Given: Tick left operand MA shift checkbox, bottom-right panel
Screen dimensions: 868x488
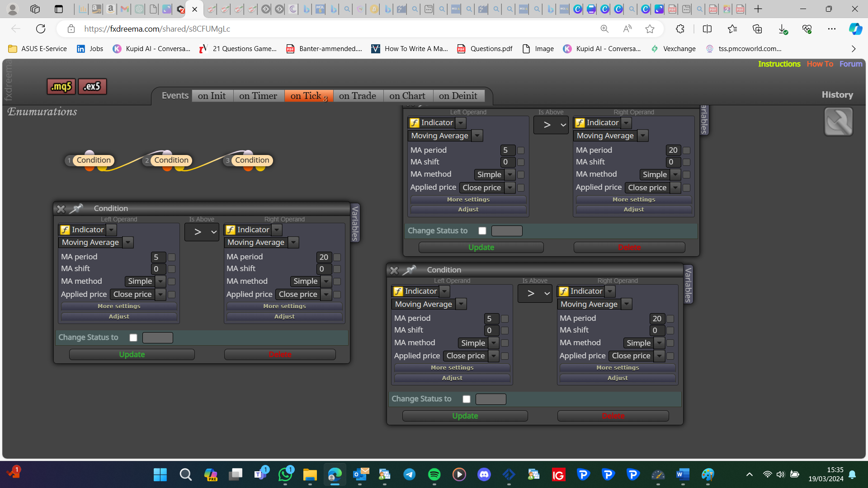Looking at the screenshot, I should (x=505, y=330).
